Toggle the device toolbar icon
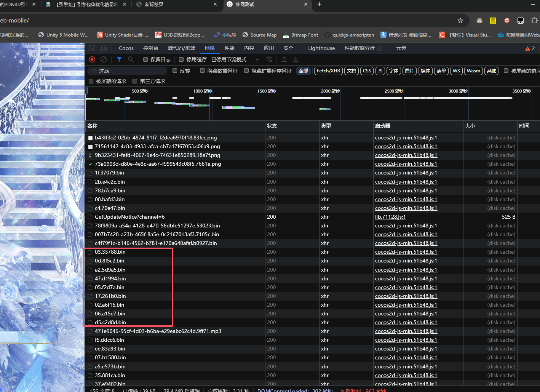Screen dimensions: 540x392 [x=104, y=48]
